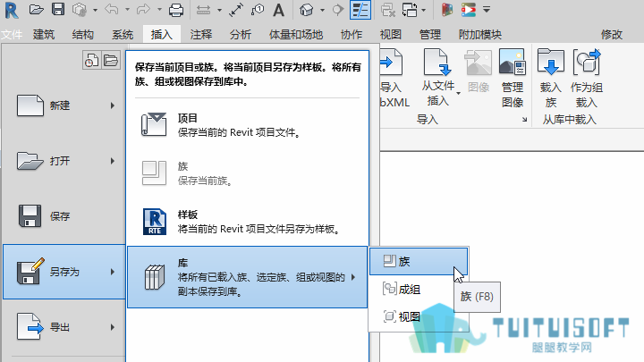Click the Switch Windows icon
The width and height of the screenshot is (644, 362).
pyautogui.click(x=410, y=10)
